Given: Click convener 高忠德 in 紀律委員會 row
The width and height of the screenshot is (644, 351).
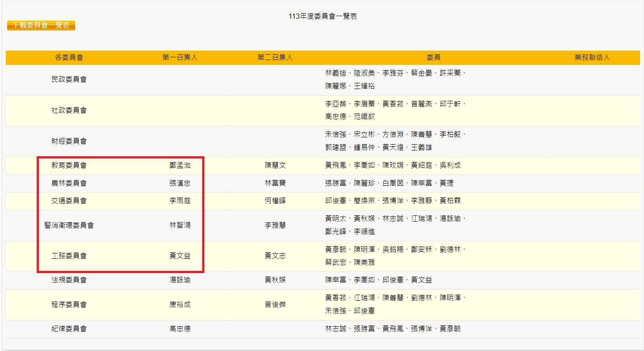Looking at the screenshot, I should (x=180, y=329).
